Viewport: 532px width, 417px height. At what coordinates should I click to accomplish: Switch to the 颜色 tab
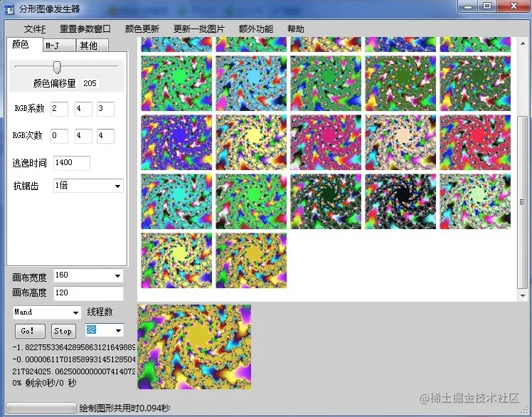24,45
